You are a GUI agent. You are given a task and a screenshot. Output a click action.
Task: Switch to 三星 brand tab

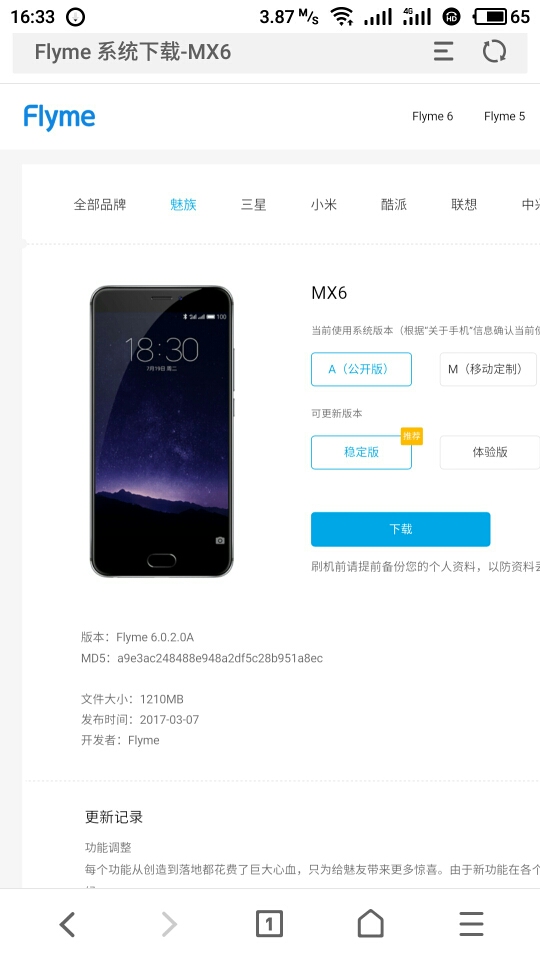coord(253,204)
